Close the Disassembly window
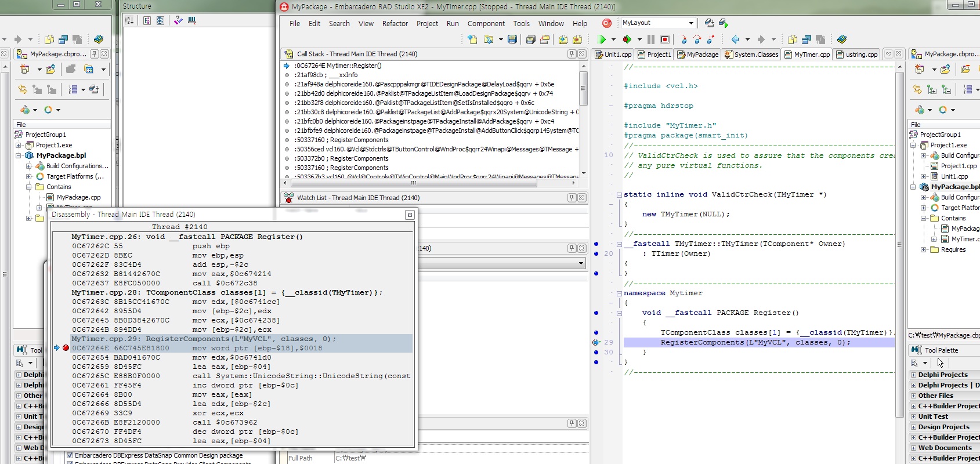 tap(410, 215)
